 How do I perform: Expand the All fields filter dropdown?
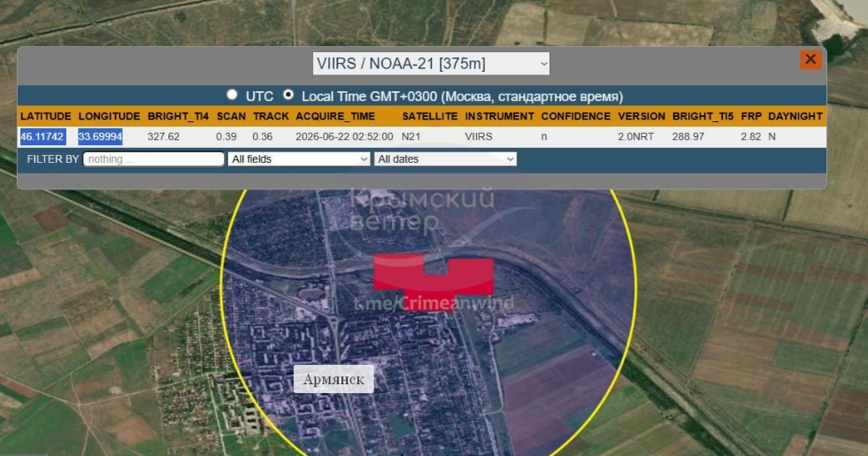coord(299,159)
